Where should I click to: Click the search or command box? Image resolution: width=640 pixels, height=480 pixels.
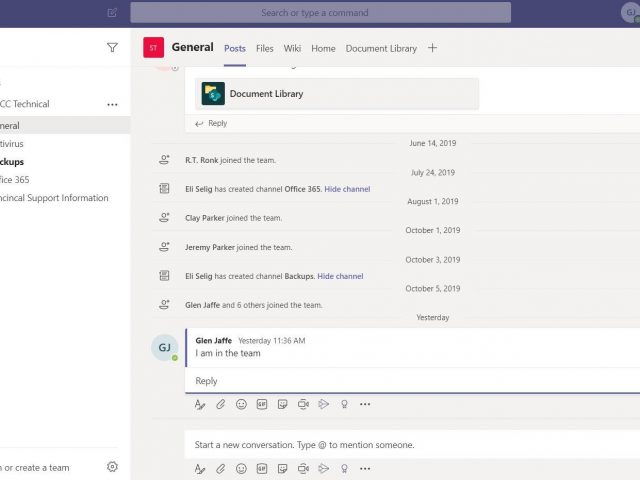[x=320, y=13]
